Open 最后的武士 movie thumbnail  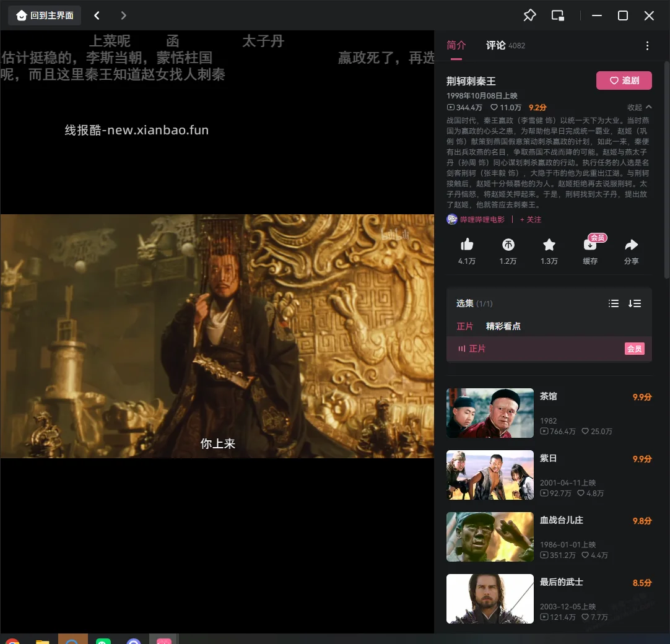coord(490,599)
